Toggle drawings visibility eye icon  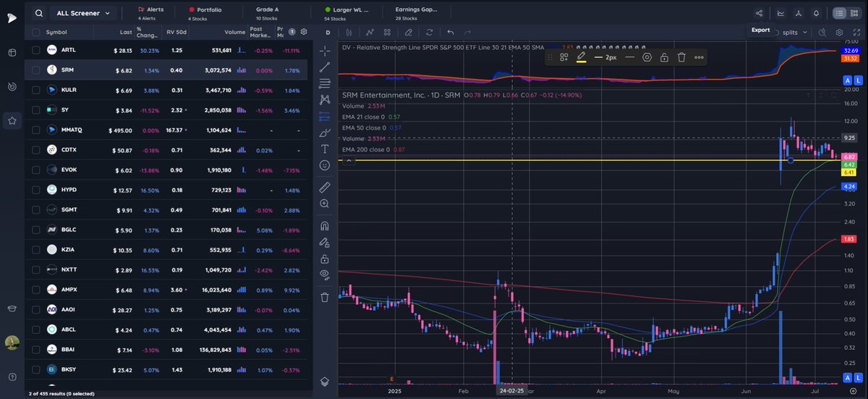pyautogui.click(x=325, y=275)
